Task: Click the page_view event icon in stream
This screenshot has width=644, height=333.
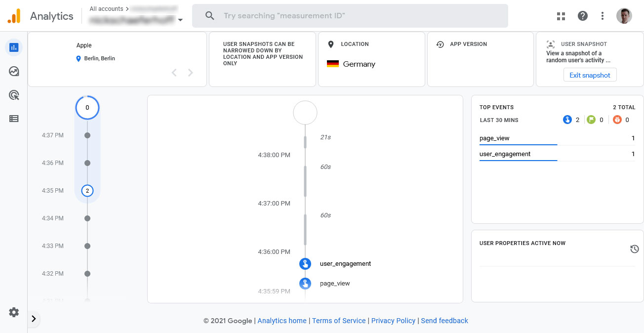Action: click(x=305, y=283)
